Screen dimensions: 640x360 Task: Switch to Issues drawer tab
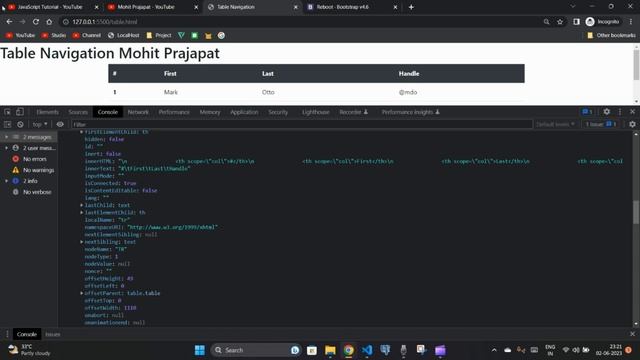53,334
